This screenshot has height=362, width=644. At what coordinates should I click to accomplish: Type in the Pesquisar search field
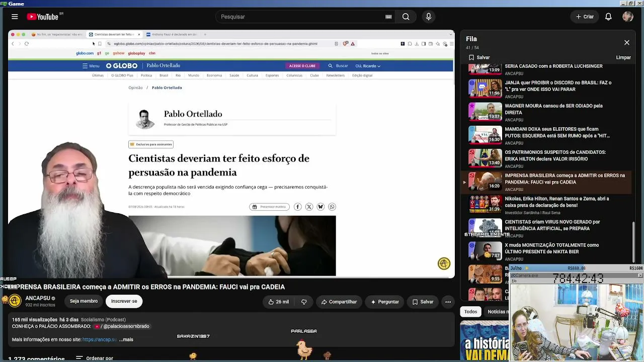point(300,17)
